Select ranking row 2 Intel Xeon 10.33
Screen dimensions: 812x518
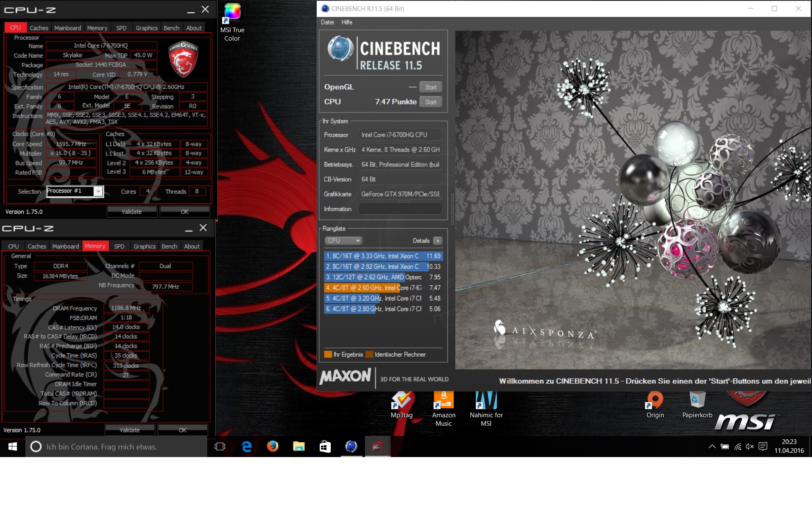(x=383, y=267)
